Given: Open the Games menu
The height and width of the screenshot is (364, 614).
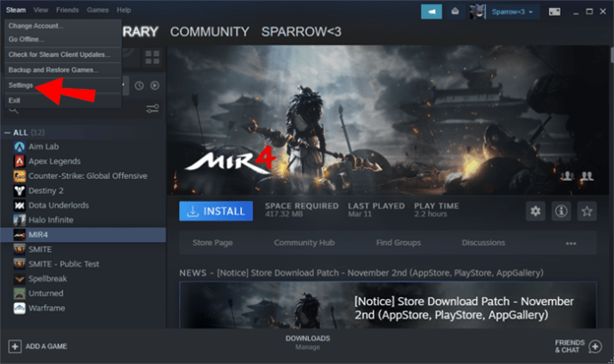Looking at the screenshot, I should (x=98, y=10).
